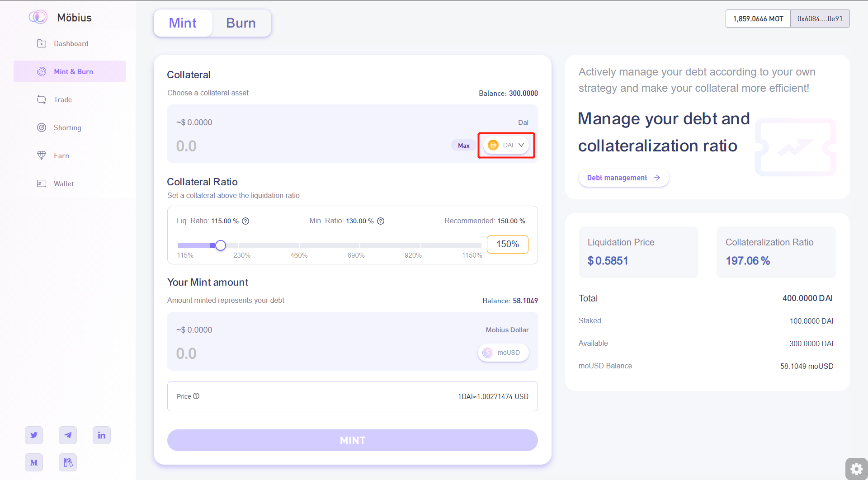The height and width of the screenshot is (480, 868).
Task: Click the Mint & Burn sidebar icon
Action: (42, 71)
